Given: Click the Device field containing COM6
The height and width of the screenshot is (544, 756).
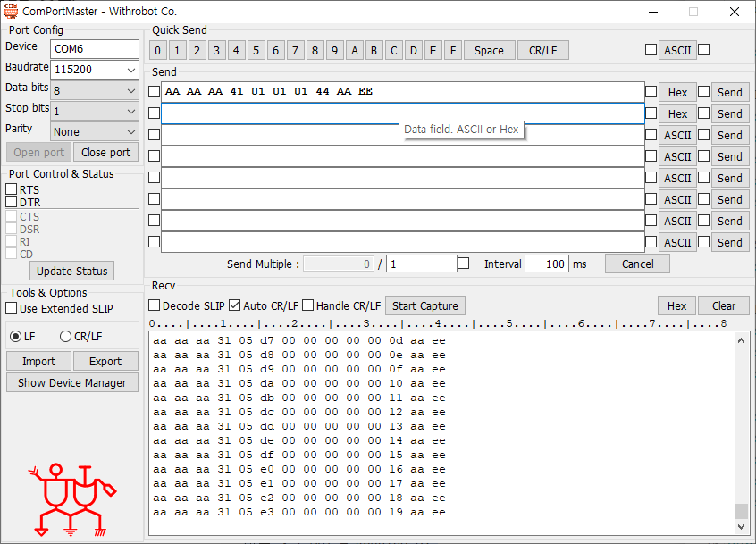Looking at the screenshot, I should 95,48.
